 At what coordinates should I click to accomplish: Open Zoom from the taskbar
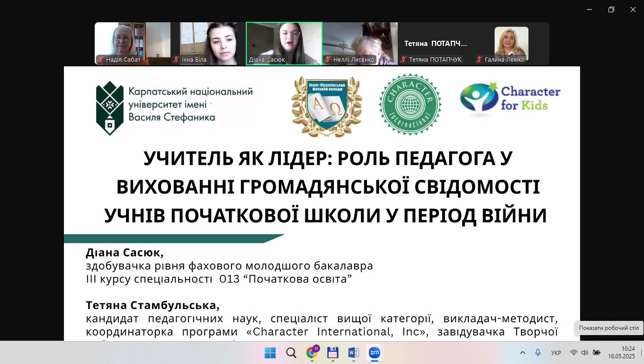[x=374, y=353]
